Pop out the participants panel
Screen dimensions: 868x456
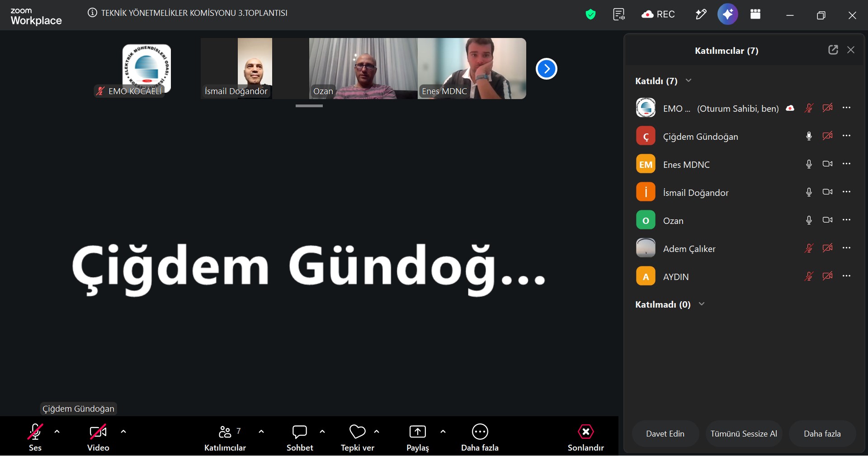[x=833, y=50]
